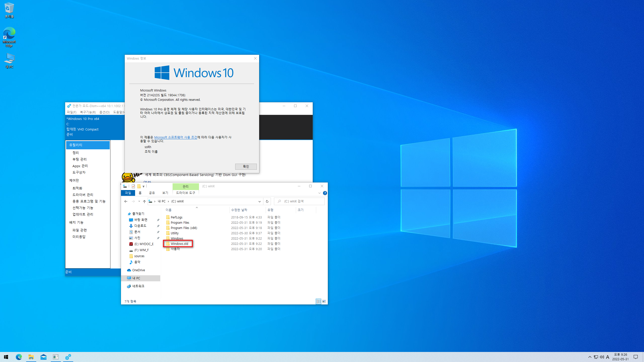Screen dimensions: 644x362
Task: Open Edge from the taskbar
Action: coord(19,357)
